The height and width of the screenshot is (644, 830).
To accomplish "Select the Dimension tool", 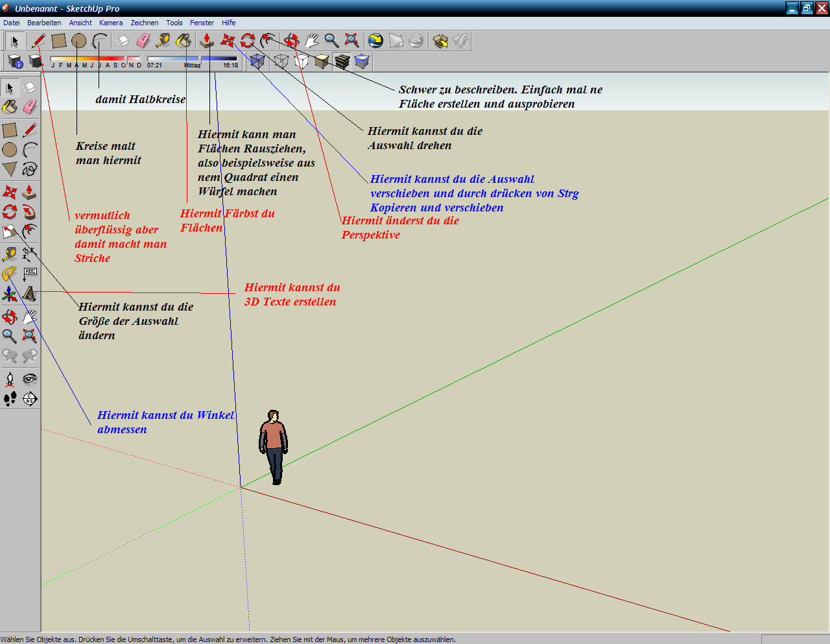I will [x=30, y=254].
